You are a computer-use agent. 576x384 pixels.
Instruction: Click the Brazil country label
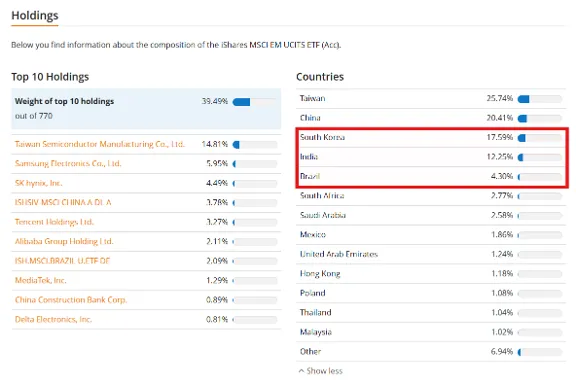(x=310, y=176)
